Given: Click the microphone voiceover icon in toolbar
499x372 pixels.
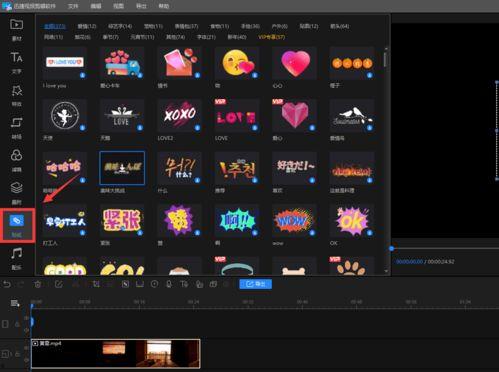Looking at the screenshot, I should 169,284.
